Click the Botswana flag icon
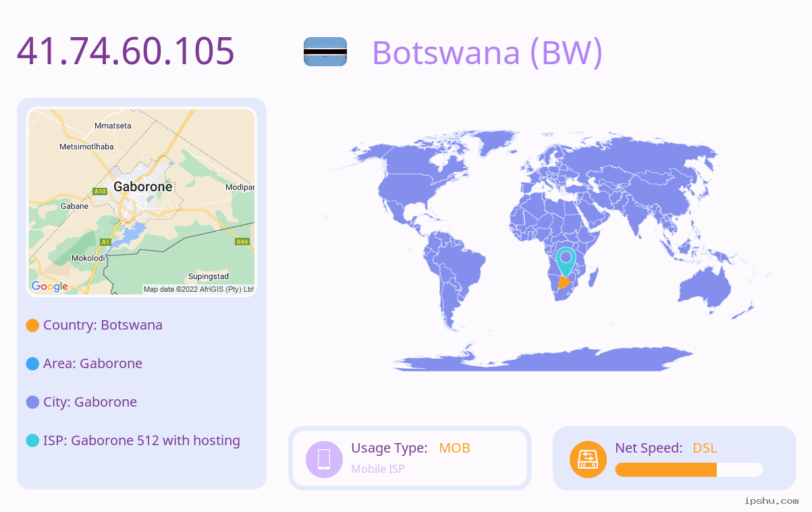Image resolution: width=812 pixels, height=512 pixels. (x=325, y=52)
